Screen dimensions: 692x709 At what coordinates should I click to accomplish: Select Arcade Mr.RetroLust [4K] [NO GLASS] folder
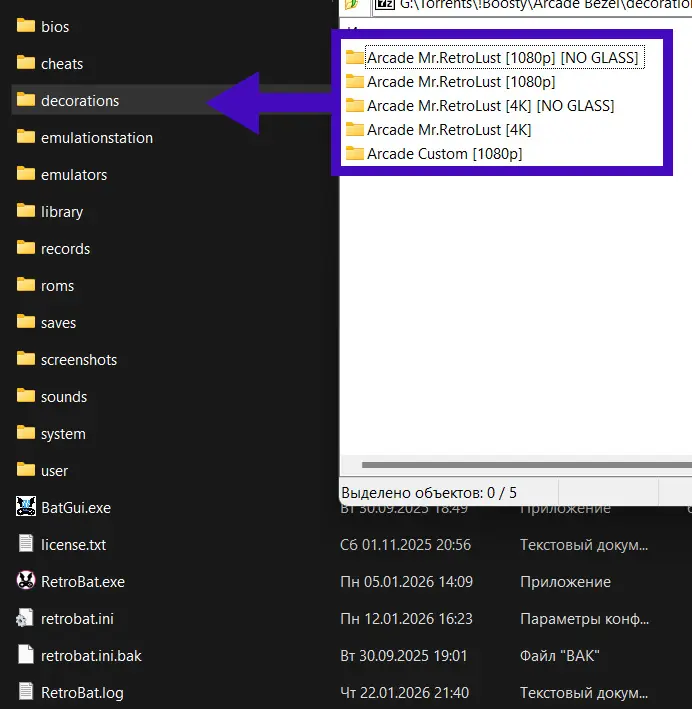tap(490, 106)
